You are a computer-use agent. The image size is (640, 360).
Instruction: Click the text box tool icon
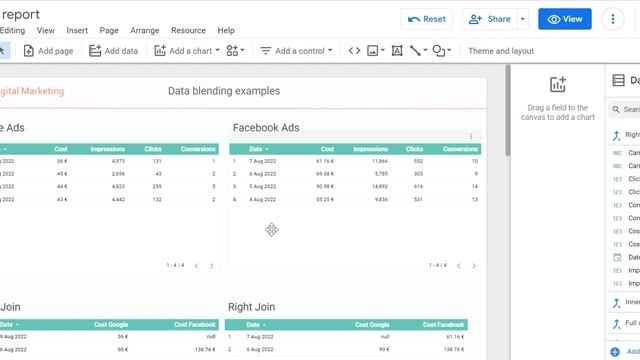[397, 51]
